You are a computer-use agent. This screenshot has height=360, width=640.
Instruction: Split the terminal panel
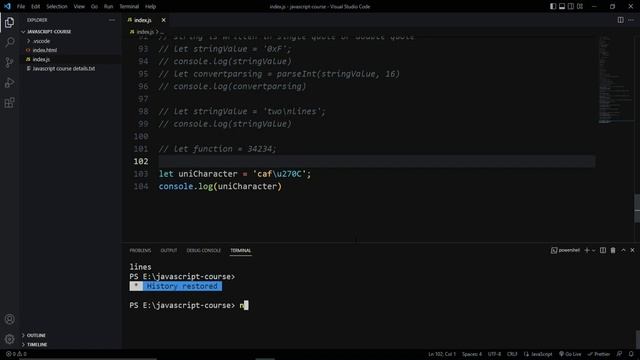click(603, 250)
